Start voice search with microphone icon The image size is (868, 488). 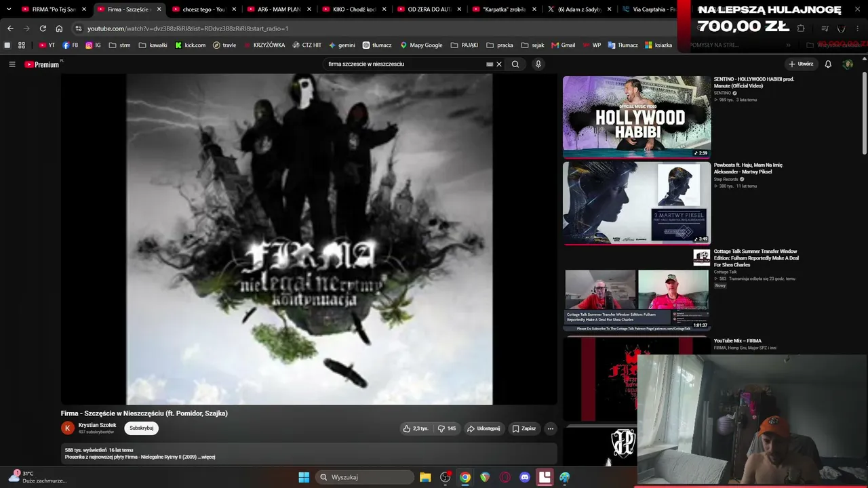coord(538,64)
